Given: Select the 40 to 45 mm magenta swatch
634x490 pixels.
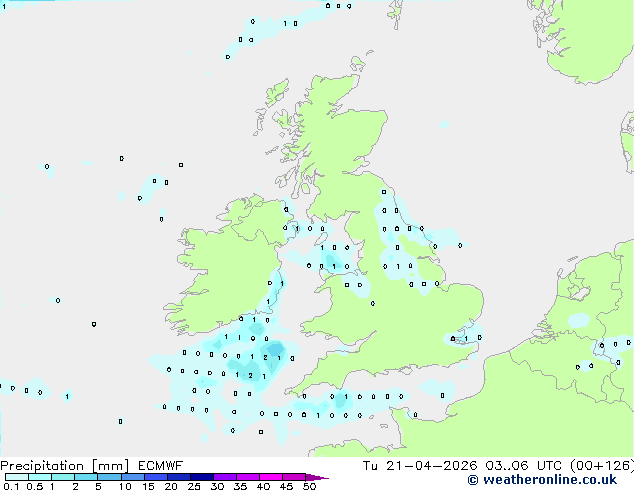Looking at the screenshot, I should pyautogui.click(x=271, y=477).
